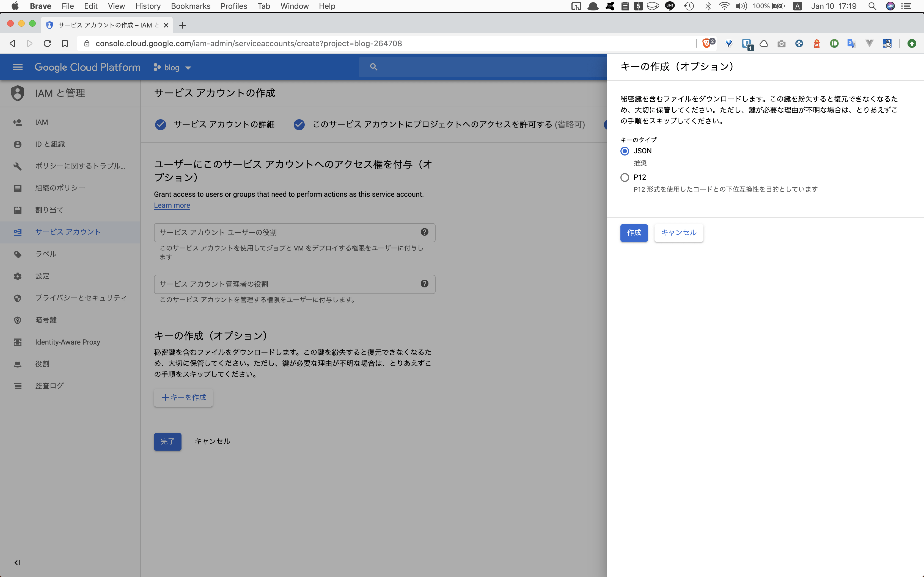The width and height of the screenshot is (924, 577).
Task: Open the GCP navigation hamburger menu
Action: [17, 67]
